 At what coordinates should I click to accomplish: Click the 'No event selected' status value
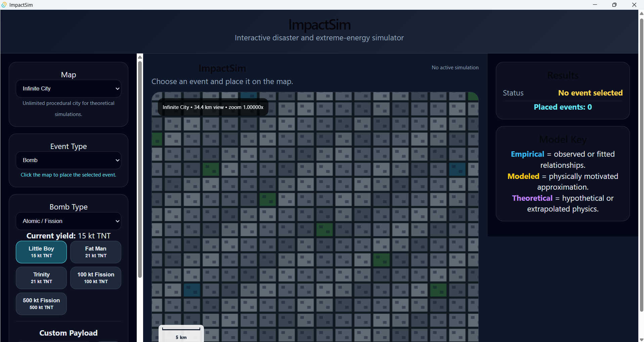[590, 93]
